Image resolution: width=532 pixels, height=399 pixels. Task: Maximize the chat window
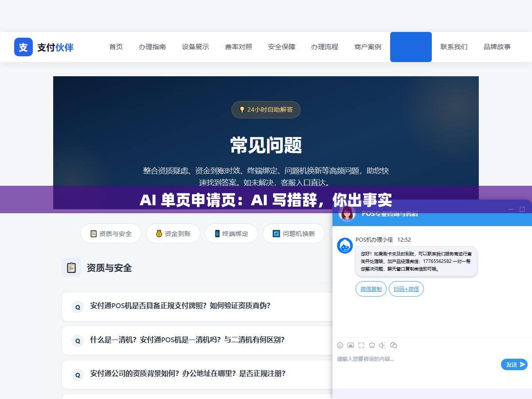(x=522, y=209)
